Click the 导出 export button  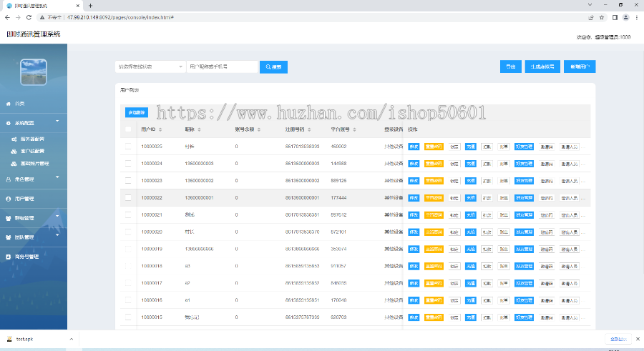tap(511, 66)
